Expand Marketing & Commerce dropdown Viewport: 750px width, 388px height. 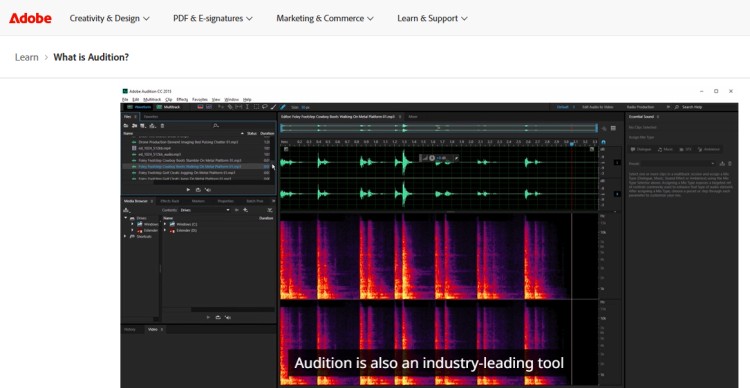pos(325,18)
